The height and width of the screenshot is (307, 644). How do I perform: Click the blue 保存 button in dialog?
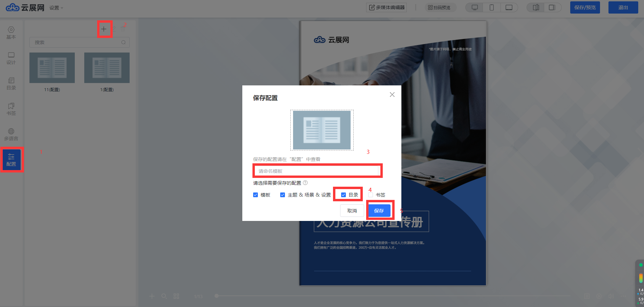pos(379,211)
